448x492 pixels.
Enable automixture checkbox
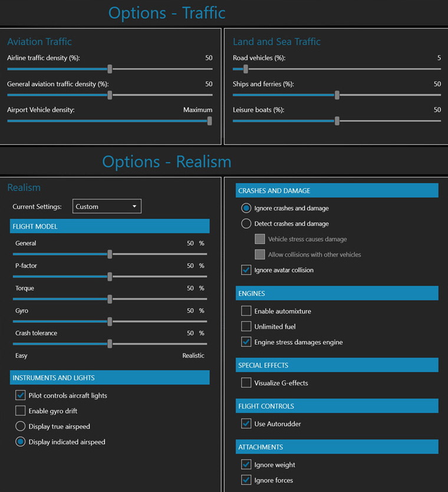tap(246, 311)
